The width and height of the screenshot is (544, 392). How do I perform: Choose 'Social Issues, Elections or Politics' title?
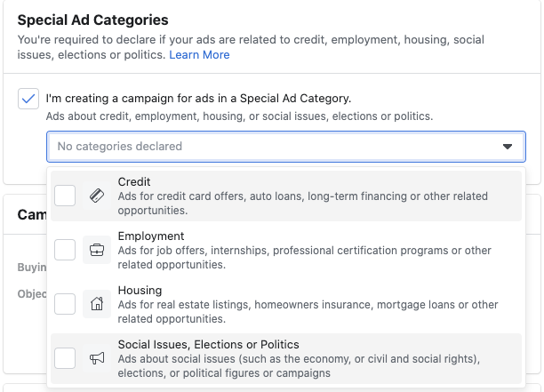coord(208,344)
